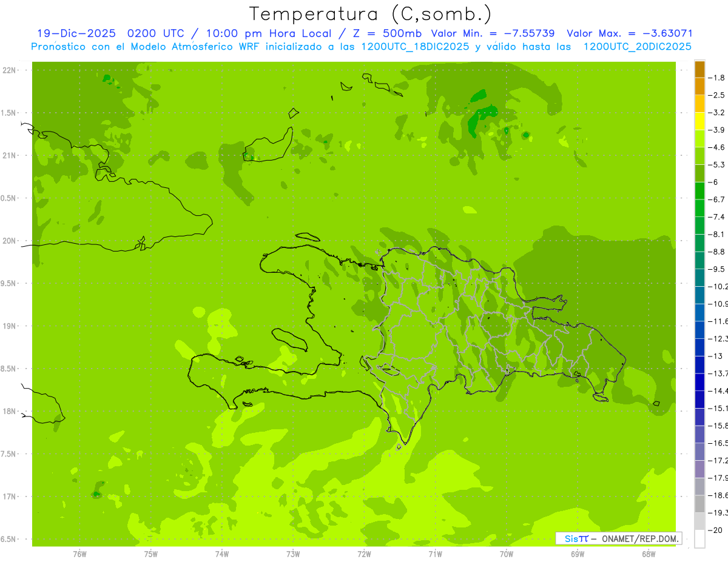Click the "-10.2" colorbar value
The width and height of the screenshot is (728, 562).
(718, 287)
